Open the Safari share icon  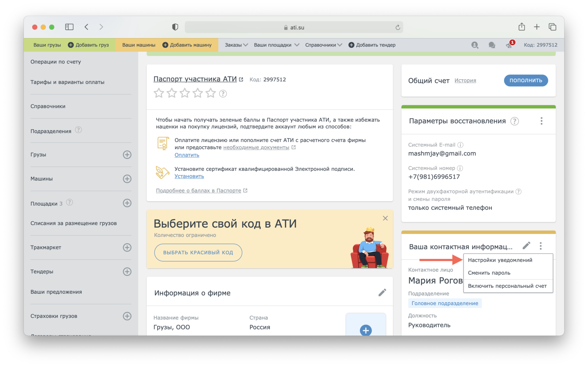[521, 27]
